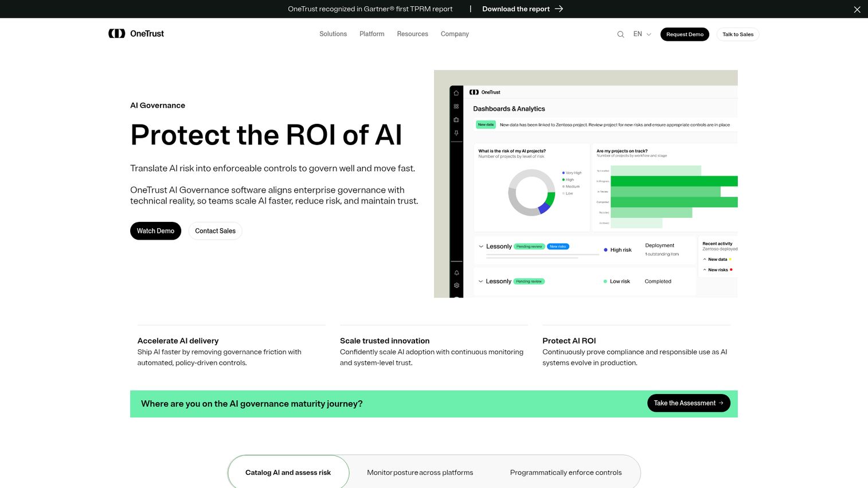This screenshot has width=868, height=488.
Task: Click the grid icon in the dashboard preview sidebar
Action: pos(456,106)
